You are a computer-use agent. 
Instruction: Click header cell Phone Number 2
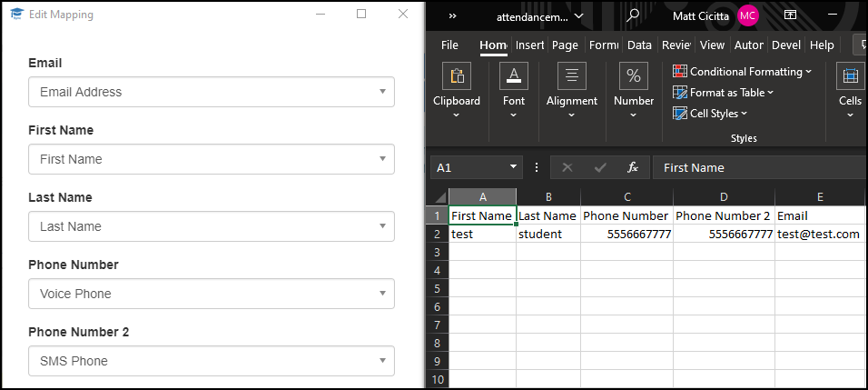pyautogui.click(x=724, y=215)
